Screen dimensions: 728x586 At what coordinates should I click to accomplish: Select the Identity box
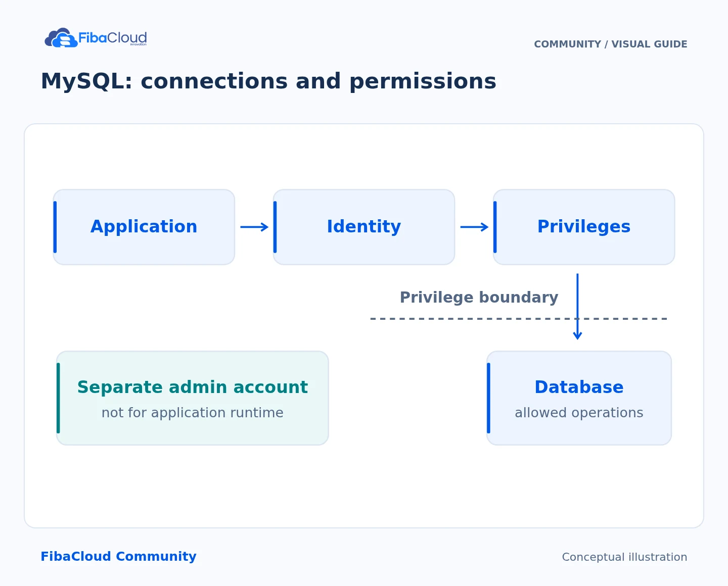coord(364,227)
